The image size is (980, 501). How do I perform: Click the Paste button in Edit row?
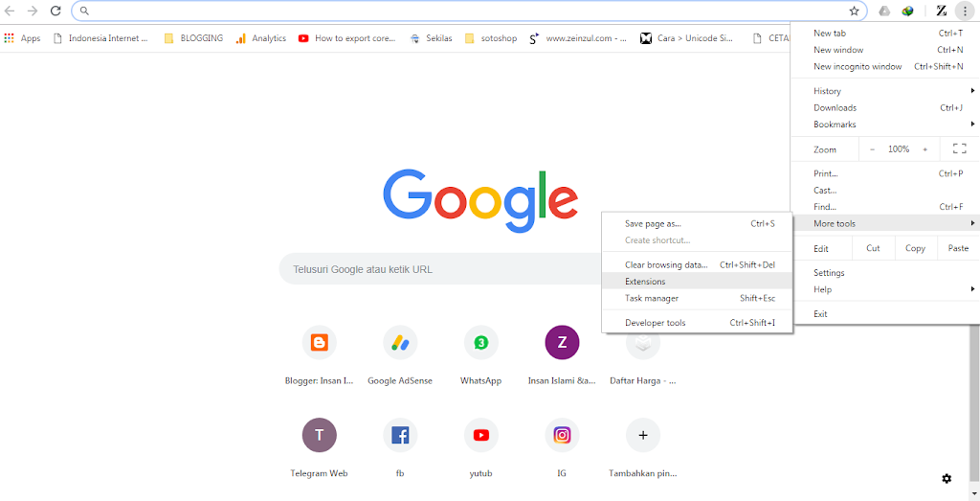958,248
